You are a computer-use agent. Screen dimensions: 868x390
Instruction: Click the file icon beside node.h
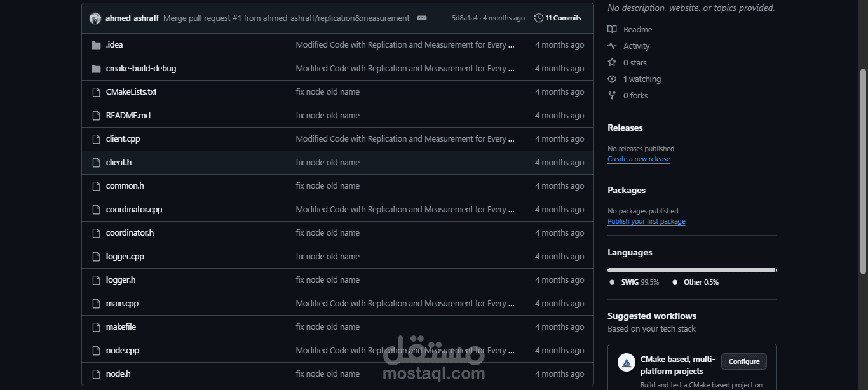click(96, 374)
